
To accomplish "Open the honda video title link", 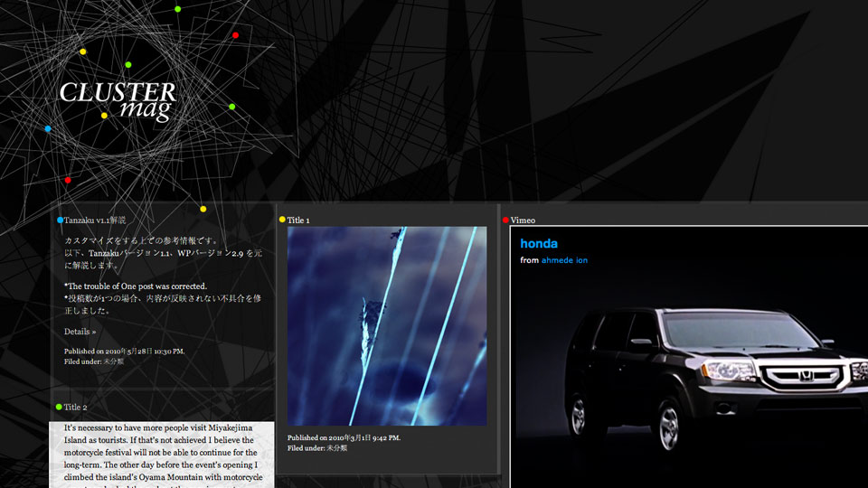I will (x=539, y=244).
